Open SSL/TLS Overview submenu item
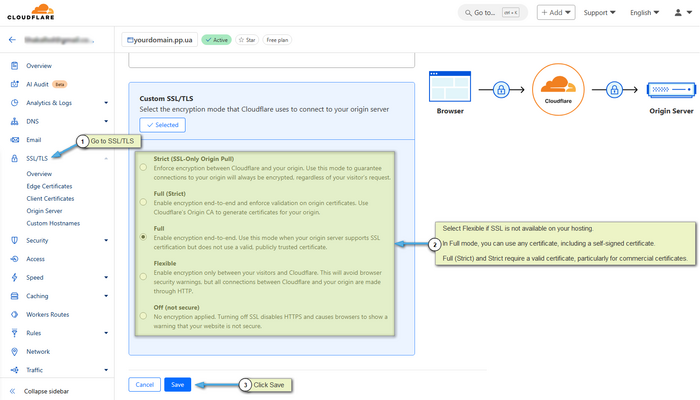700x400 pixels. click(39, 174)
